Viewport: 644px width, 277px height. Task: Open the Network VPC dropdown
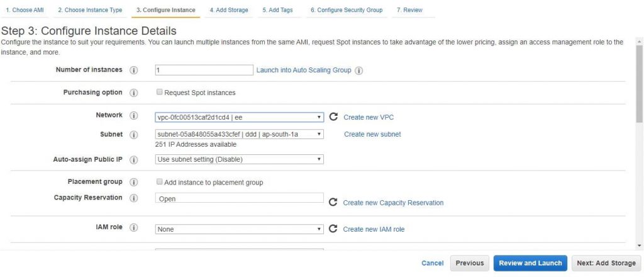[x=240, y=118]
